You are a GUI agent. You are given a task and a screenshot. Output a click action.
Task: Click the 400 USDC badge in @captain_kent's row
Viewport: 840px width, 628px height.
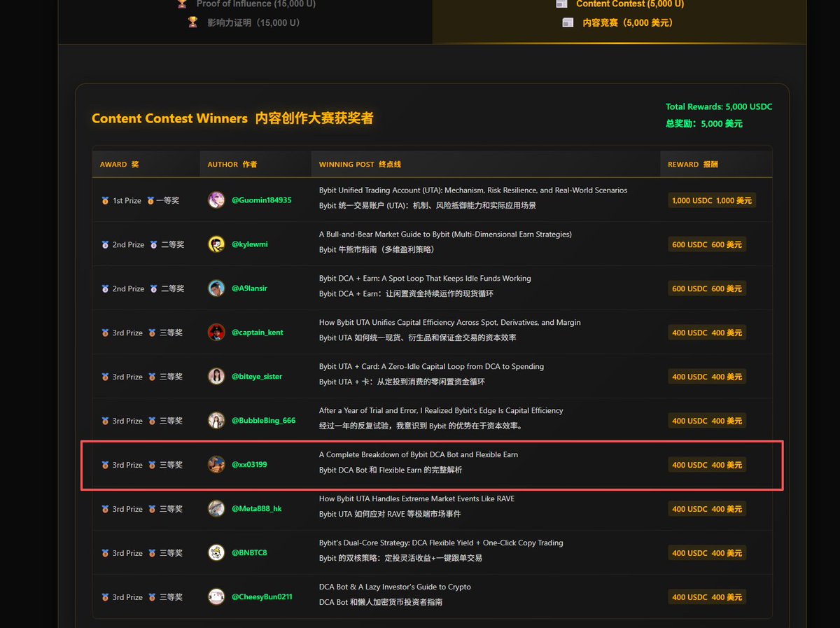click(x=707, y=333)
